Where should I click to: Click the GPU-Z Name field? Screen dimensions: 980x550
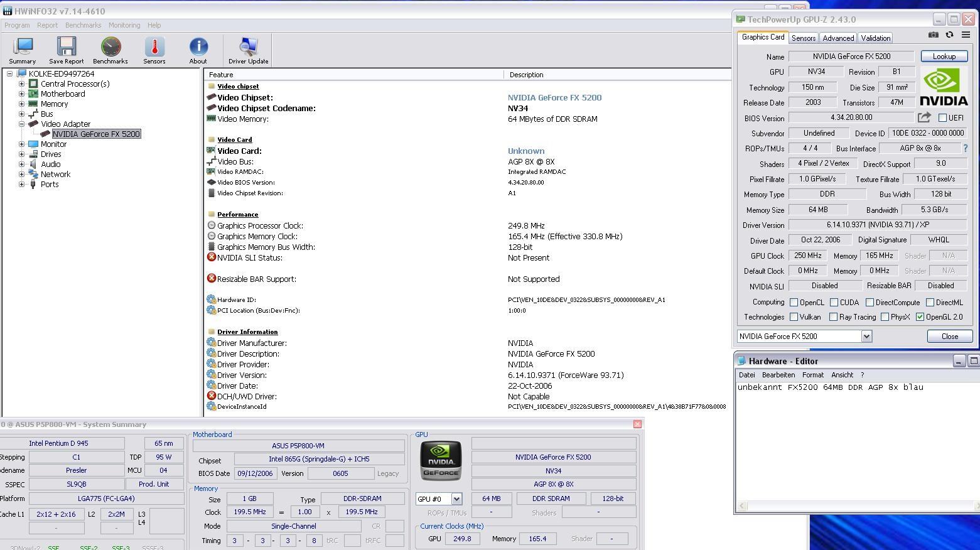851,57
